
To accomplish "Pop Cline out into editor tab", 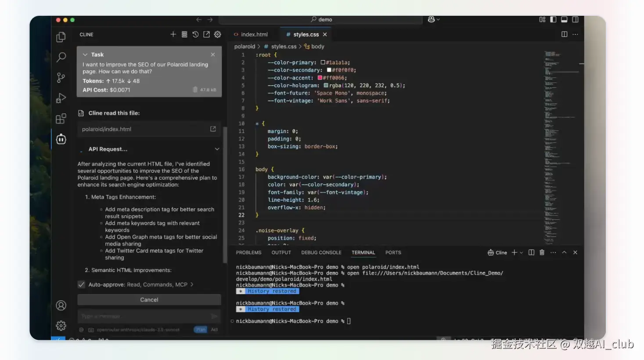I will pos(206,34).
